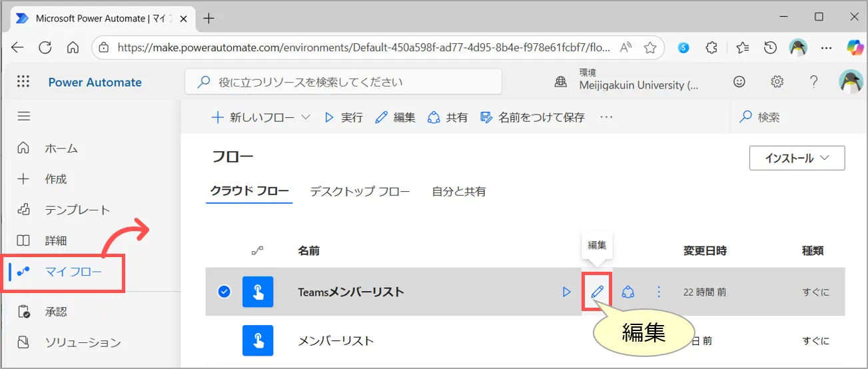Open the インストール dropdown
Screen dimensions: 868x369
click(x=797, y=158)
